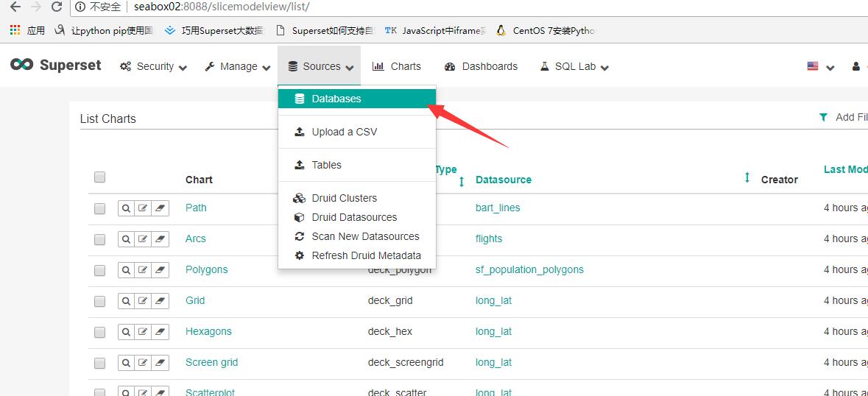Check the box for the Path row
Screen dimensions: 868x396
[x=99, y=208]
